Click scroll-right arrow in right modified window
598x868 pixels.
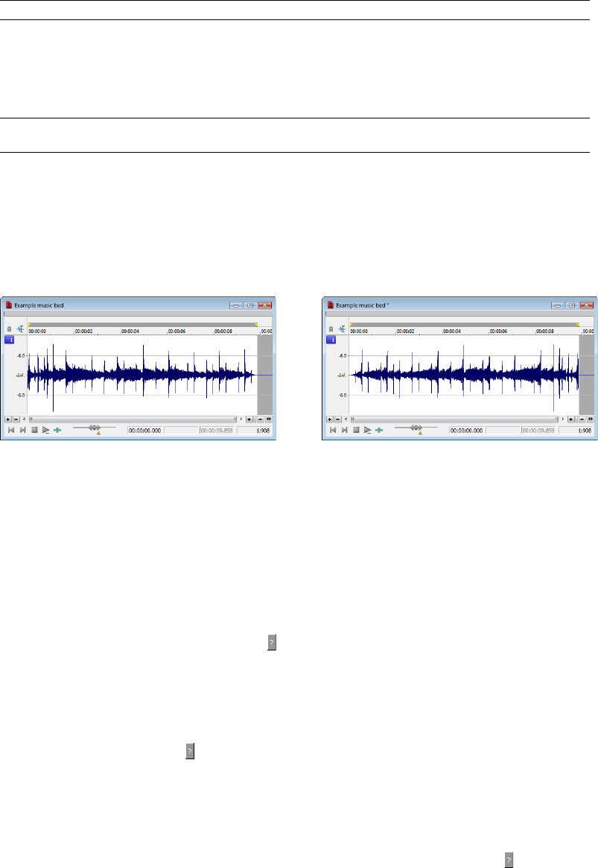coord(563,419)
